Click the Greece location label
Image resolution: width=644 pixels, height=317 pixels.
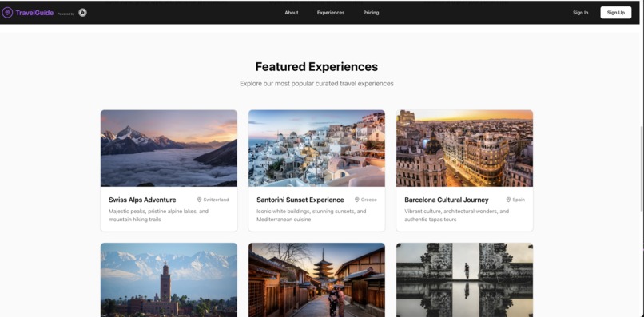coord(369,200)
